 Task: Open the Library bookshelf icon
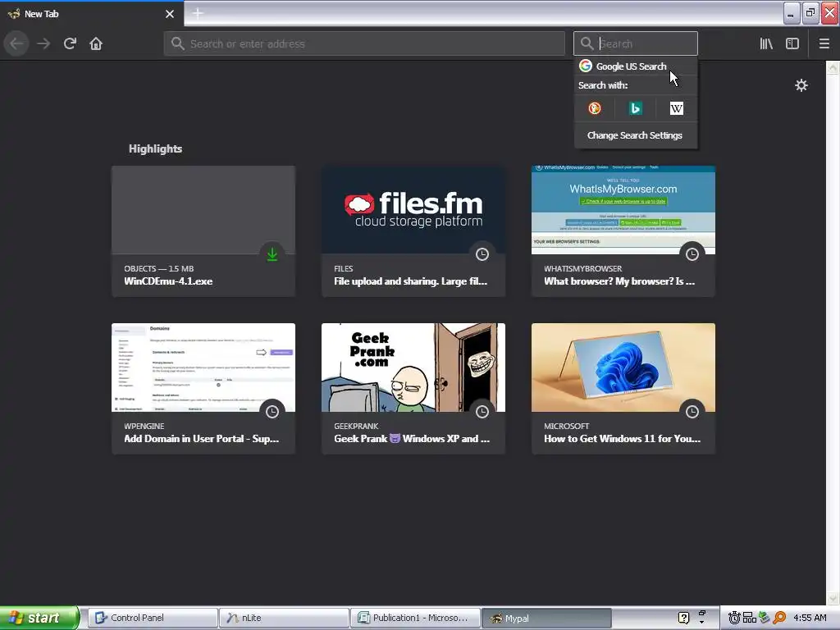click(x=766, y=43)
